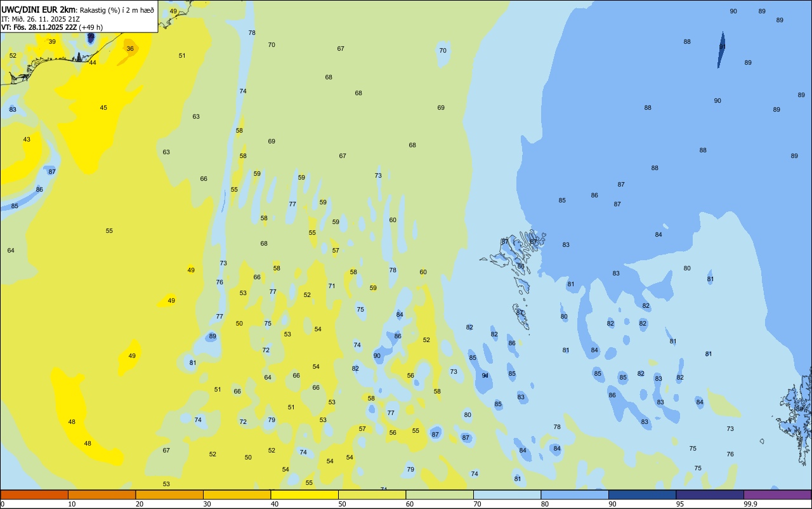812x509 pixels.
Task: Click the 30–40 gold legend swatch
Action: 237,494
